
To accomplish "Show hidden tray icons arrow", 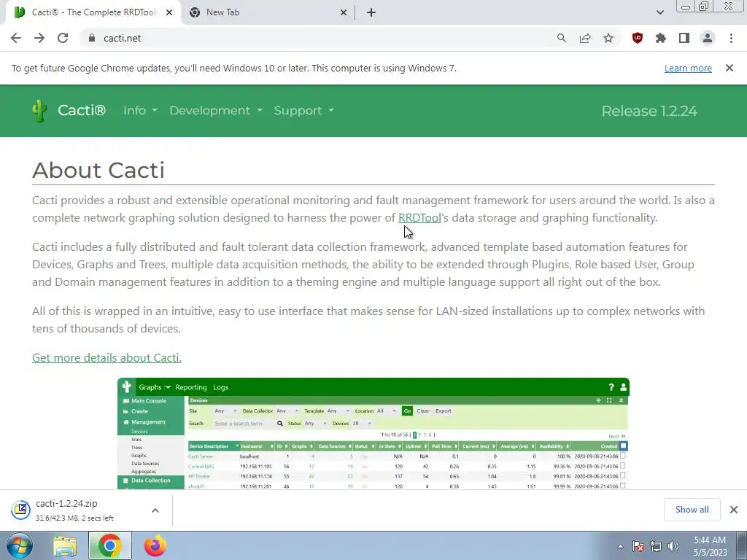I will click(620, 546).
